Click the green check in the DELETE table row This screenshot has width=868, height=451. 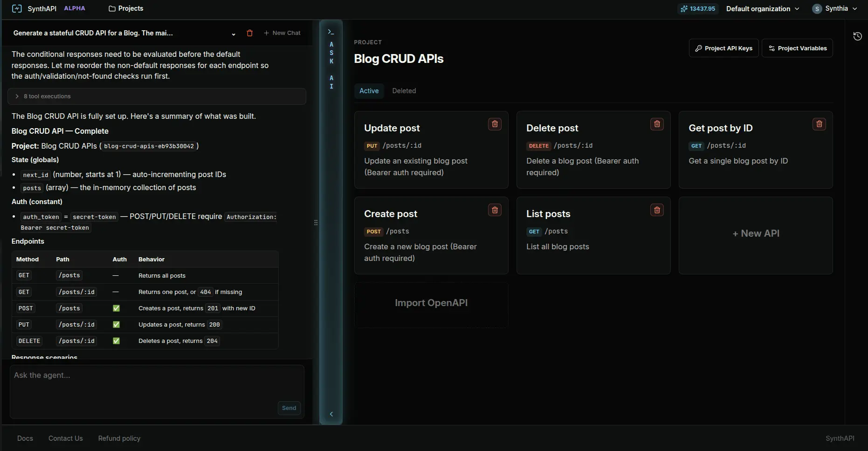coord(116,341)
